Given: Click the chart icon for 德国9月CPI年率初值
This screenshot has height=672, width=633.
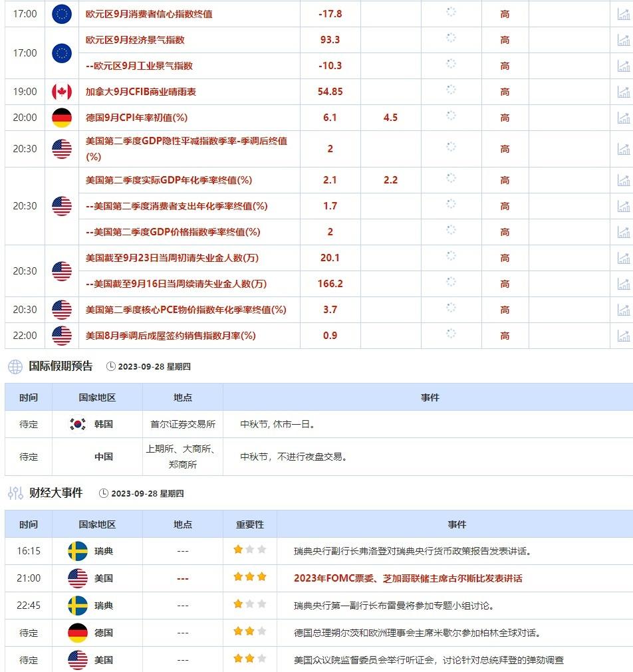Looking at the screenshot, I should point(624,118).
